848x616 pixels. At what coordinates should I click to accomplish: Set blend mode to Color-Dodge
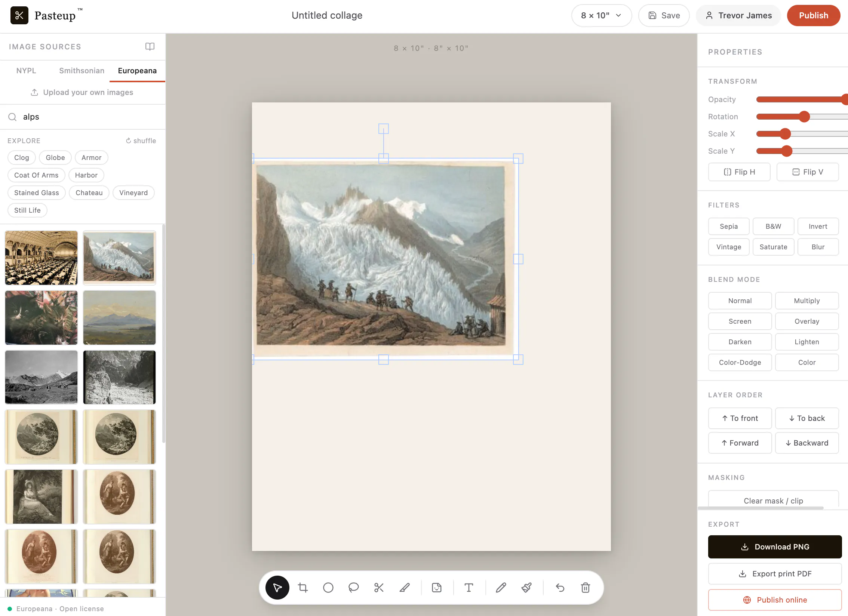point(740,363)
